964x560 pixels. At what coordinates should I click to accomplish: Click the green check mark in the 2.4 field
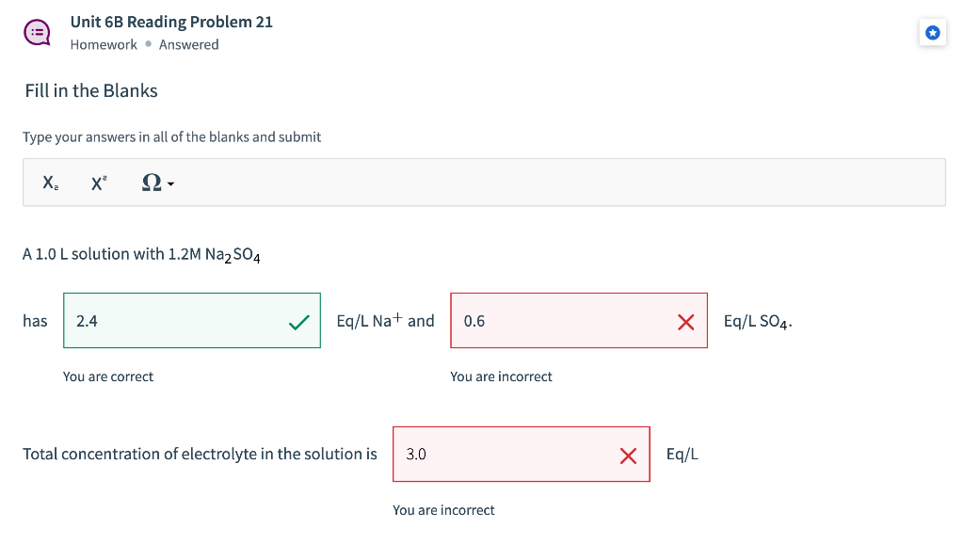[298, 322]
